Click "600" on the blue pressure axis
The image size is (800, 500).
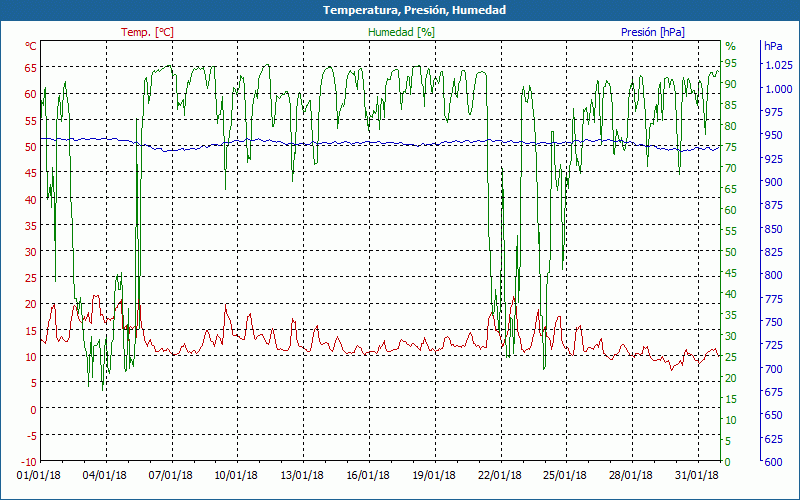pyautogui.click(x=773, y=462)
